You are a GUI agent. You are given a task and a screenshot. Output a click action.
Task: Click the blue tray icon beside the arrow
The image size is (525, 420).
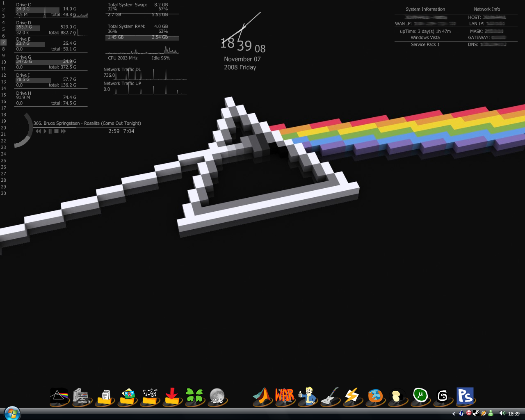pyautogui.click(x=461, y=413)
